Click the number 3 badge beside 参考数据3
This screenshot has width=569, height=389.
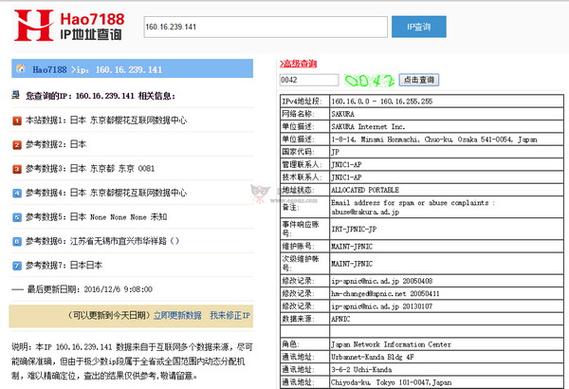pos(17,169)
